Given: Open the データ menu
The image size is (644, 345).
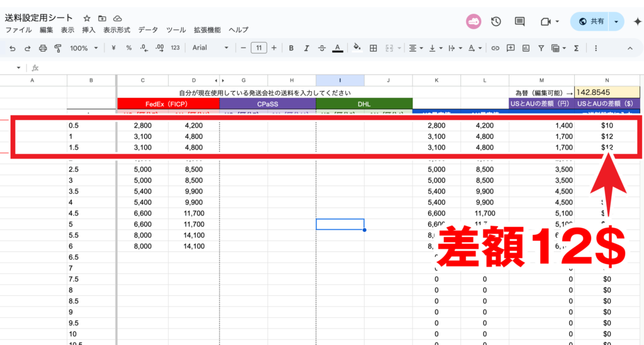Looking at the screenshot, I should 148,30.
